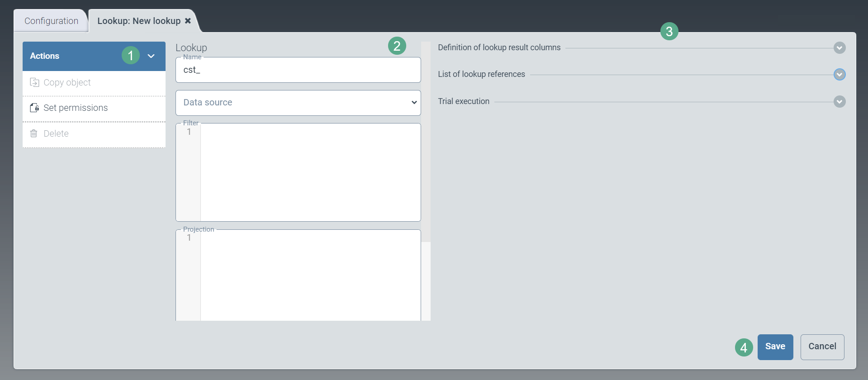Click the Set permissions lock icon
The image size is (868, 380).
tap(34, 108)
